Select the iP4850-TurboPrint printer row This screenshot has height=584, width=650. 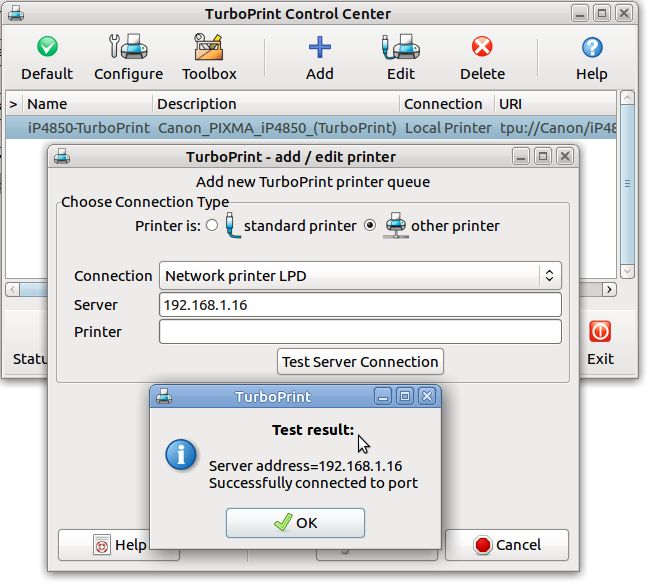tap(310, 128)
